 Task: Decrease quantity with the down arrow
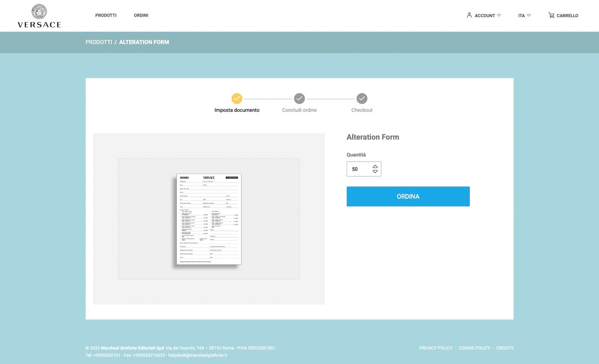click(x=375, y=172)
